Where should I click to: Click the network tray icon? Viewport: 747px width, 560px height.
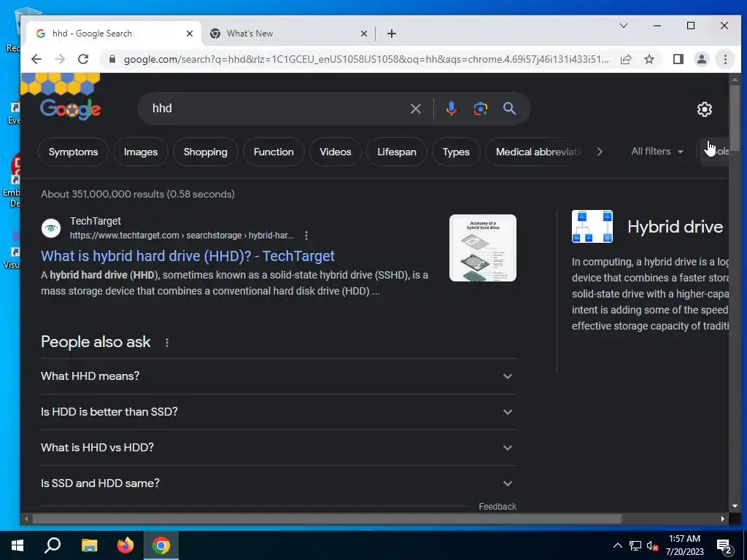635,545
